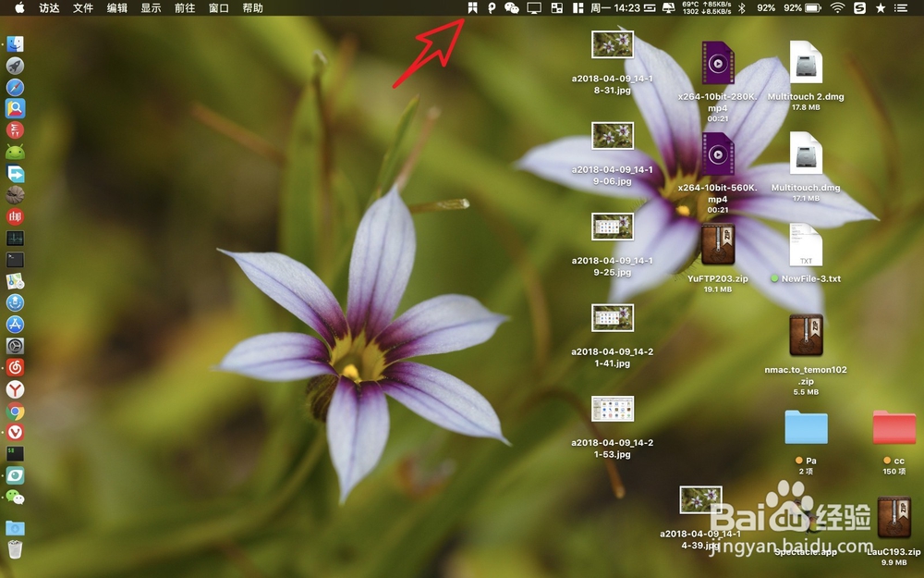Open the 编辑 menu

(x=116, y=7)
